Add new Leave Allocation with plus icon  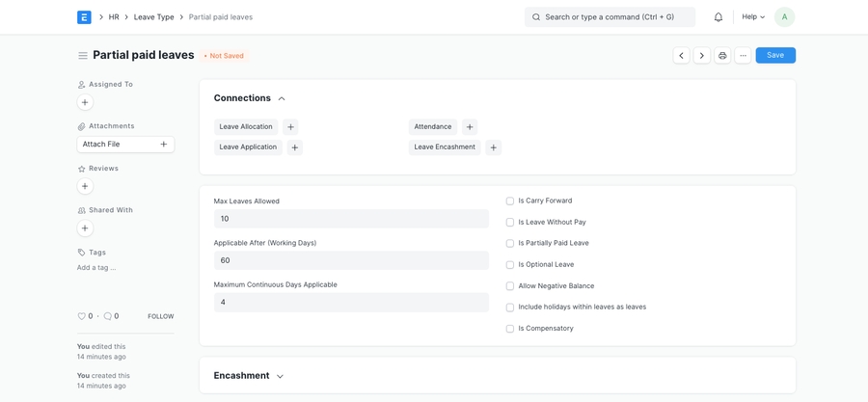(290, 127)
